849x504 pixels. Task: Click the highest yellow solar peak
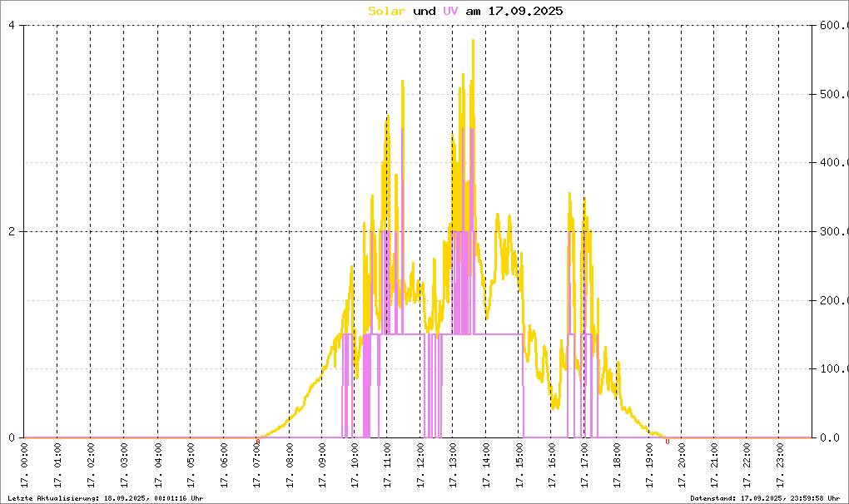click(473, 42)
